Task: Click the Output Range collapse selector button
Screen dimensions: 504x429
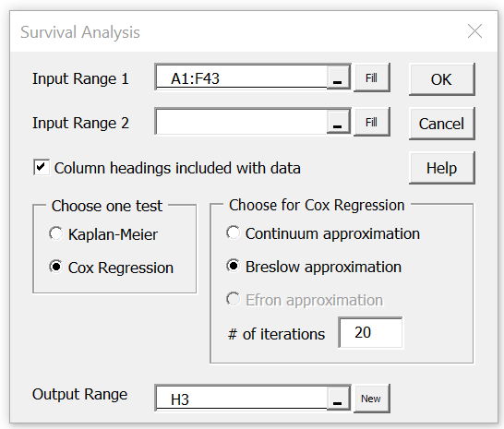Action: tap(338, 399)
